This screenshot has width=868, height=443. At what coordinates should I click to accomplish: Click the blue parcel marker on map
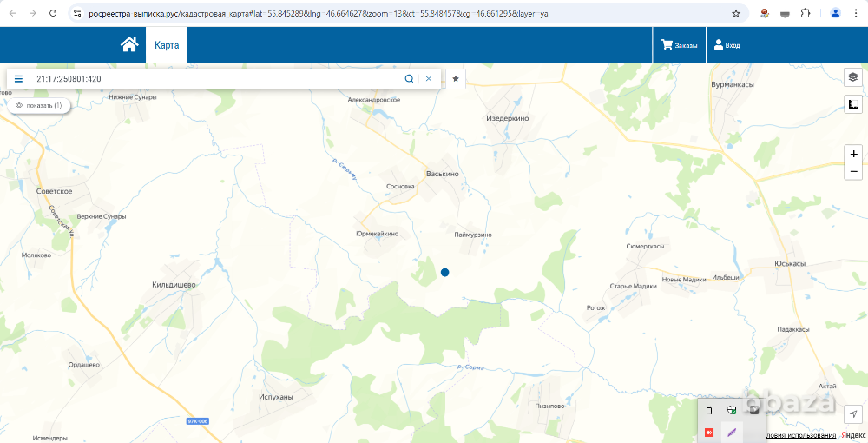[x=445, y=273]
